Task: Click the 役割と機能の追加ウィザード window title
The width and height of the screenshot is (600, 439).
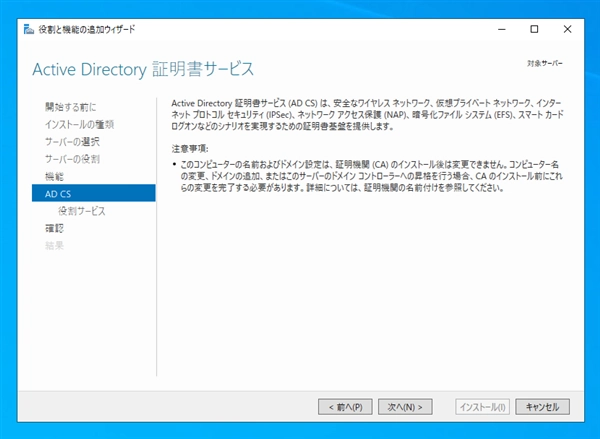Action: [x=87, y=29]
